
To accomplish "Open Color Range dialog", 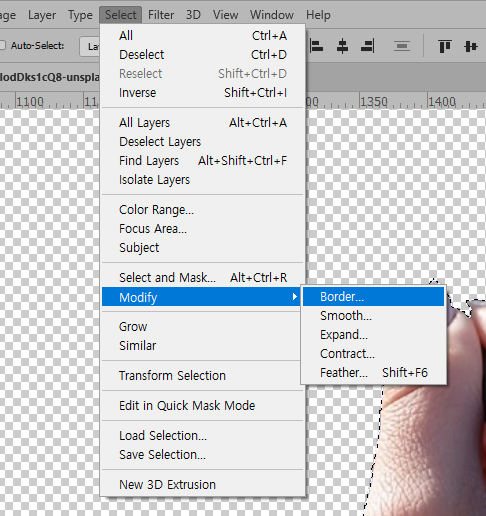I will (203, 210).
